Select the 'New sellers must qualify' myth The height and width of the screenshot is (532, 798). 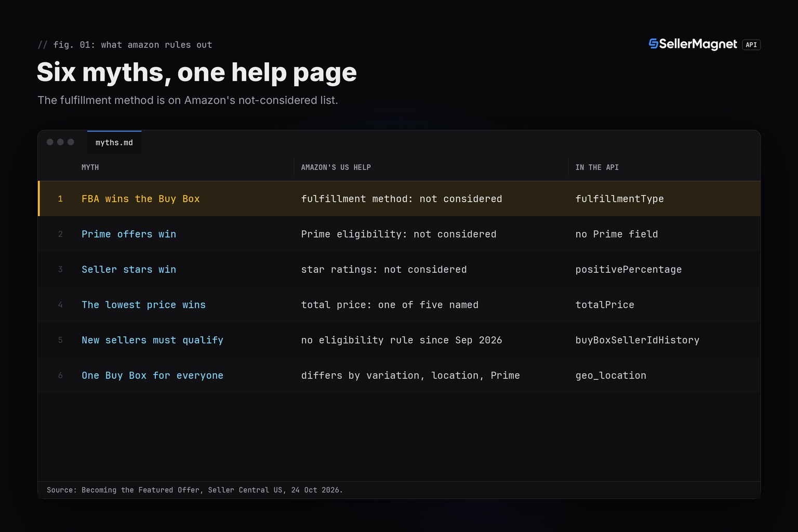(152, 340)
